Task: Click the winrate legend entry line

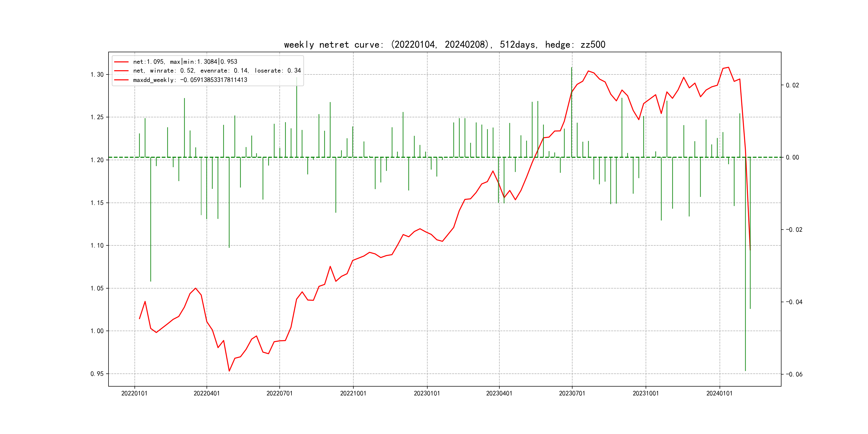Action: click(217, 71)
